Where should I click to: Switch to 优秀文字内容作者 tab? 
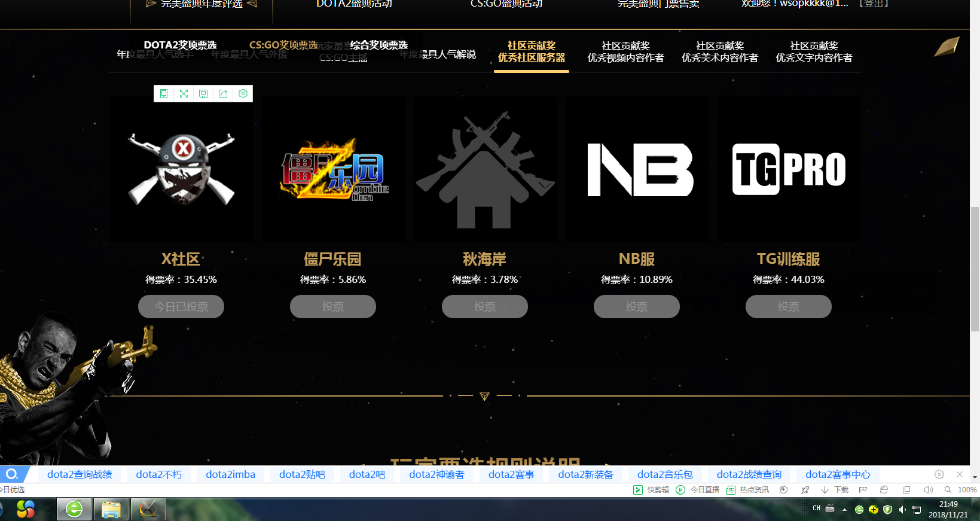tap(814, 52)
